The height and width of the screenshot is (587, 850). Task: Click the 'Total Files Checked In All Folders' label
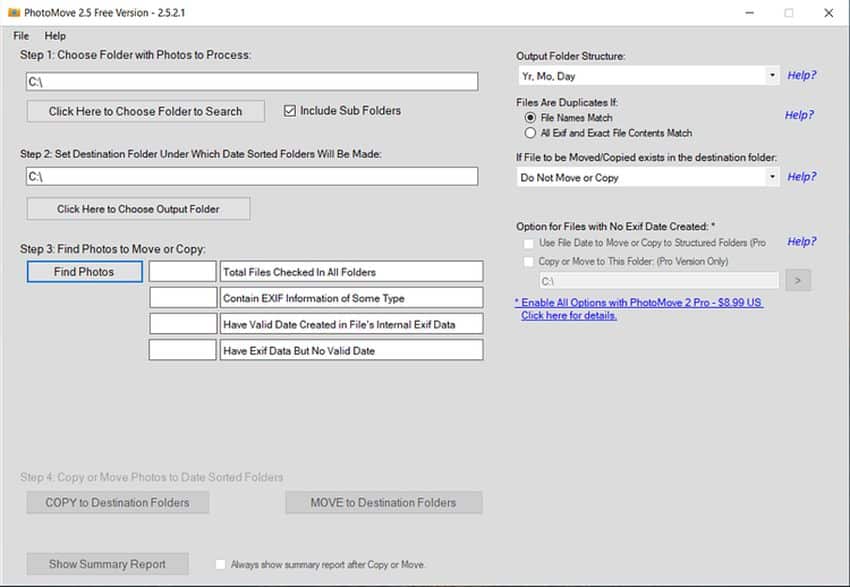[351, 272]
